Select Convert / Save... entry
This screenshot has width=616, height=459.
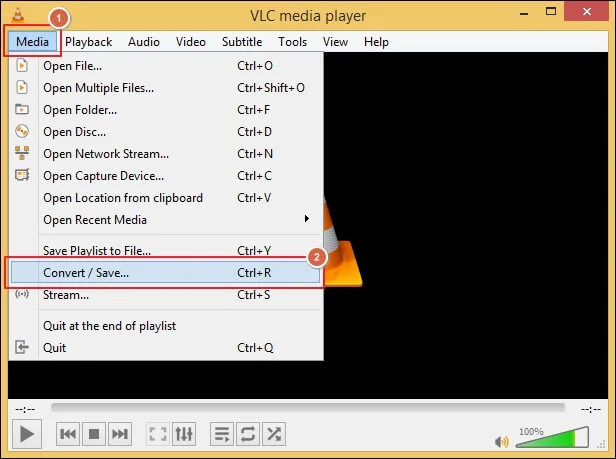(165, 272)
